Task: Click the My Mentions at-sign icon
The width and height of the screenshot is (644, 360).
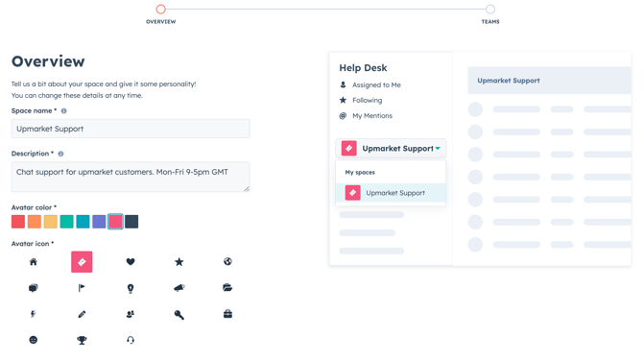Action: click(343, 116)
